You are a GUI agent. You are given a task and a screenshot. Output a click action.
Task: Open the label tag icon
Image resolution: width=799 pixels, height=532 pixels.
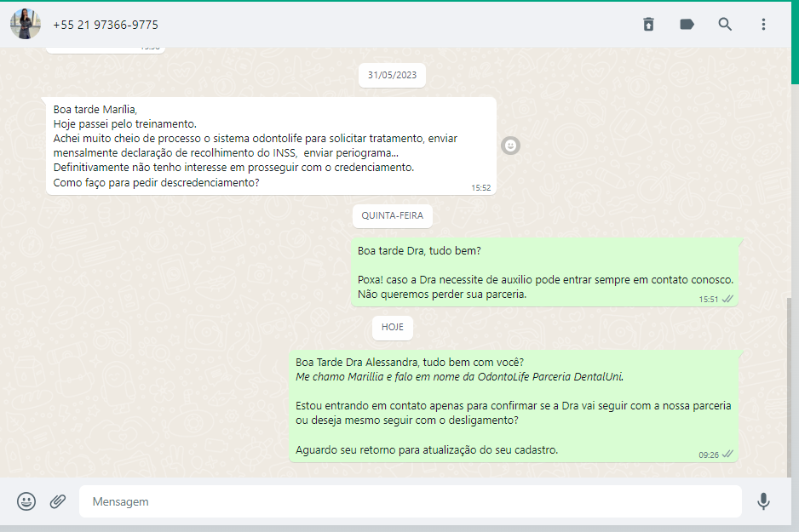pos(687,24)
